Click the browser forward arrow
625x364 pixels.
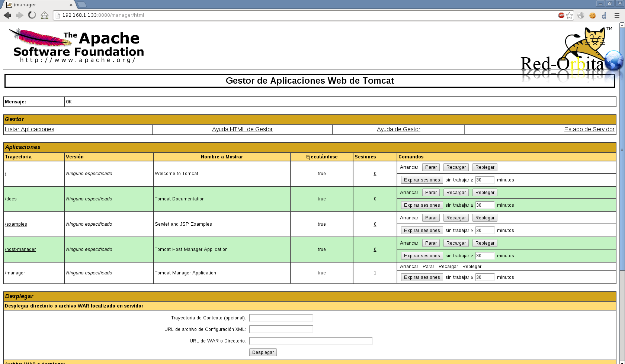click(x=20, y=15)
